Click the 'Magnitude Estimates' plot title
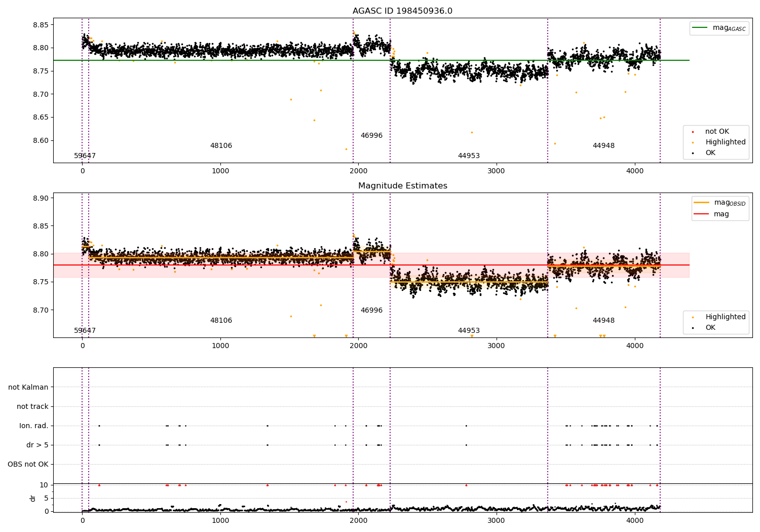The height and width of the screenshot is (532, 760). point(402,186)
